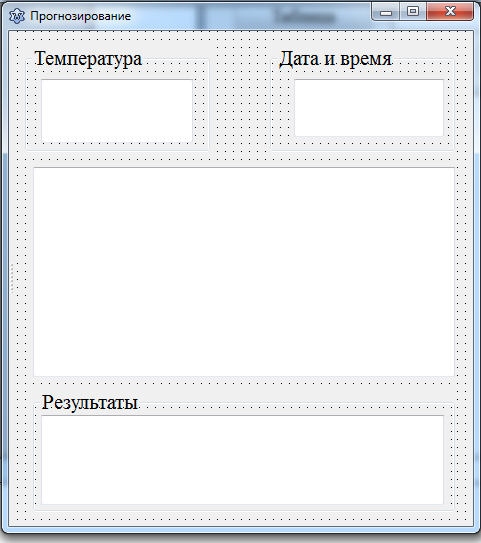Click the large central empty panel
The height and width of the screenshot is (543, 481).
tap(244, 272)
